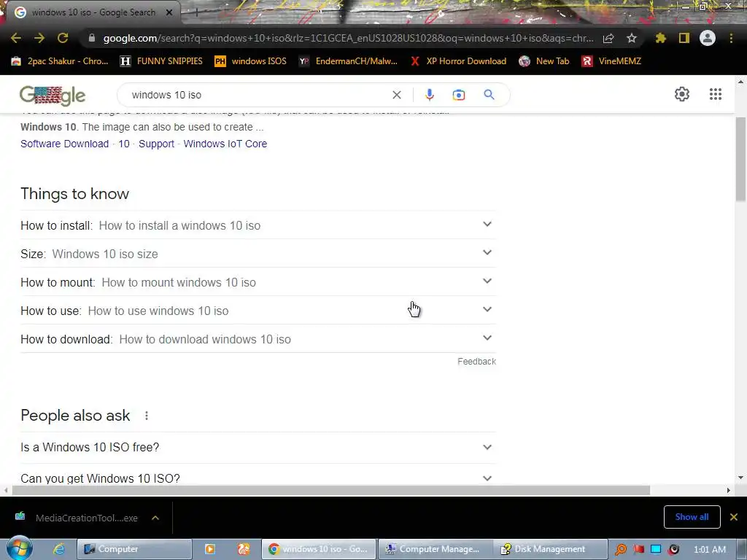
Task: Click the red flag tray icon
Action: click(638, 549)
